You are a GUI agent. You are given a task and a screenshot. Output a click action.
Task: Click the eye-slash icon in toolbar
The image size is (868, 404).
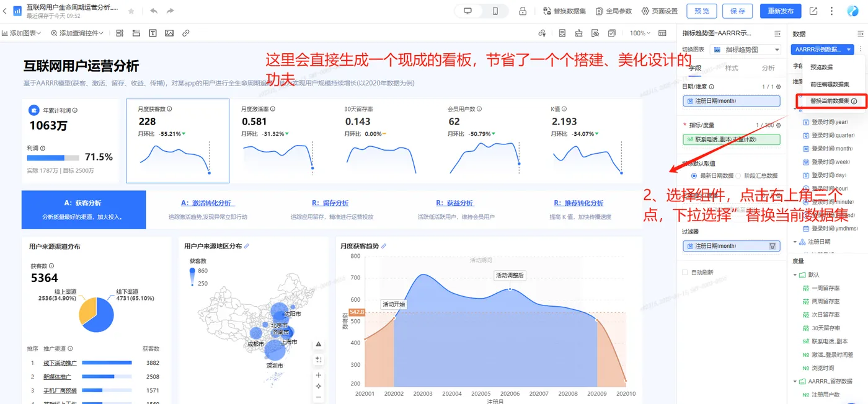pos(595,33)
